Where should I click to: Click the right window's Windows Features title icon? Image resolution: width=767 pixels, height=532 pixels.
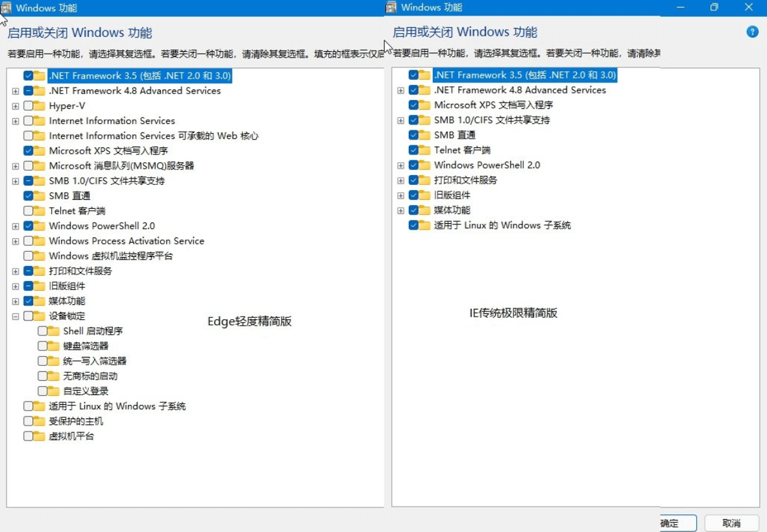pyautogui.click(x=391, y=7)
